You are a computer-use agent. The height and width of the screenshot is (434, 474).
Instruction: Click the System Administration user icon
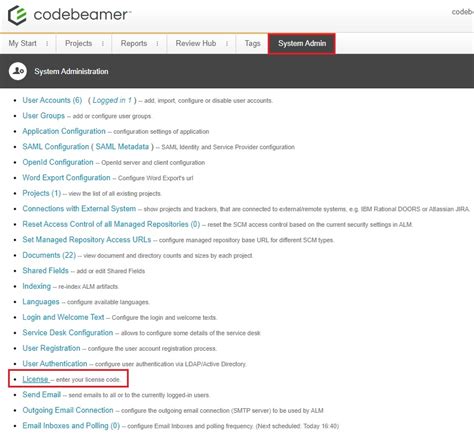[18, 71]
